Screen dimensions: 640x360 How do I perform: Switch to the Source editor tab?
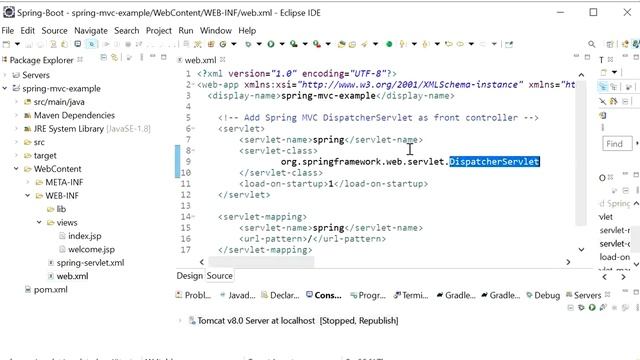tap(219, 276)
